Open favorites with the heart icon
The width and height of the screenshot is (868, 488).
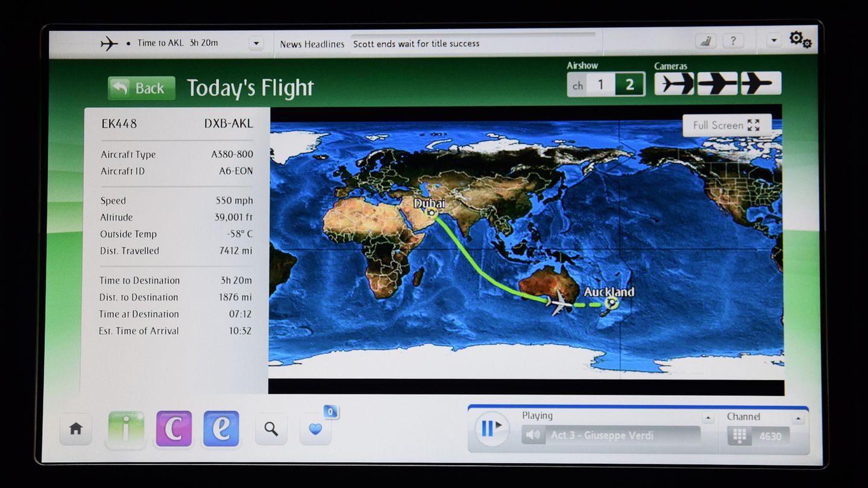coord(315,429)
